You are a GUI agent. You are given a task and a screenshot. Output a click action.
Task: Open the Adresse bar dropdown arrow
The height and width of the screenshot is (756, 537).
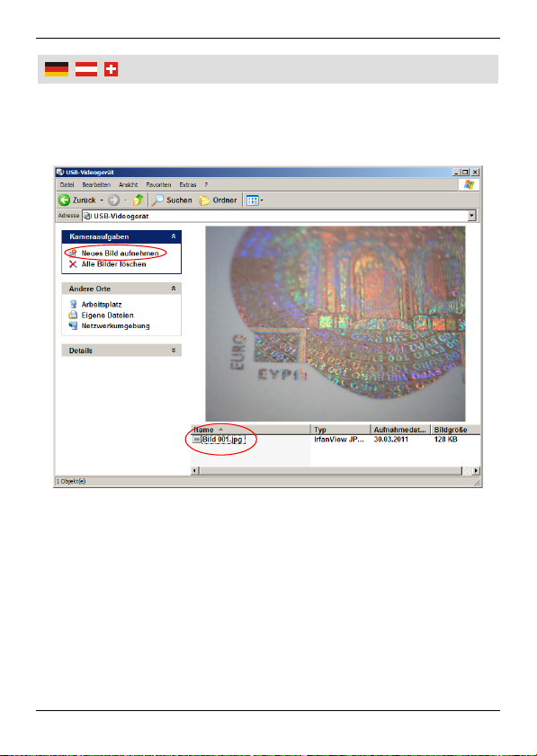coord(472,216)
